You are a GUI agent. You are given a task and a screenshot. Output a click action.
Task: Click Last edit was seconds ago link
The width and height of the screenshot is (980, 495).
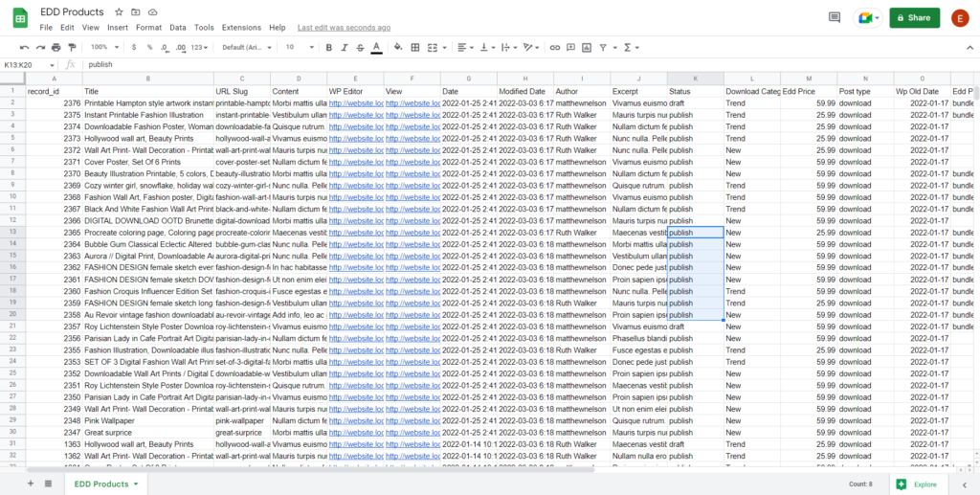coord(344,28)
